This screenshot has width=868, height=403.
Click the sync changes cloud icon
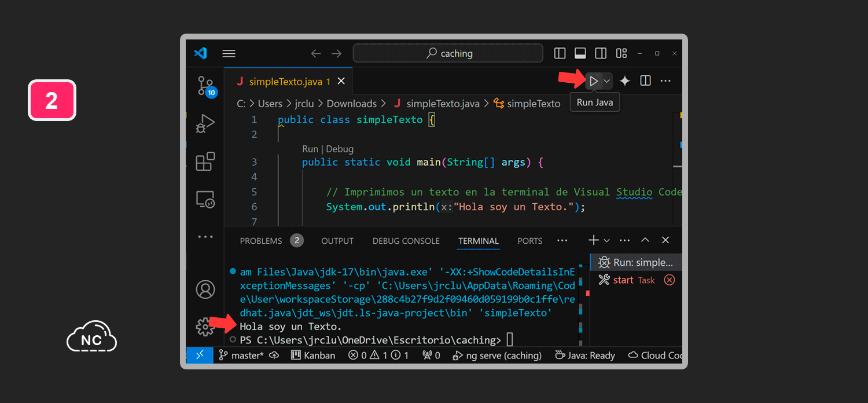pos(274,356)
